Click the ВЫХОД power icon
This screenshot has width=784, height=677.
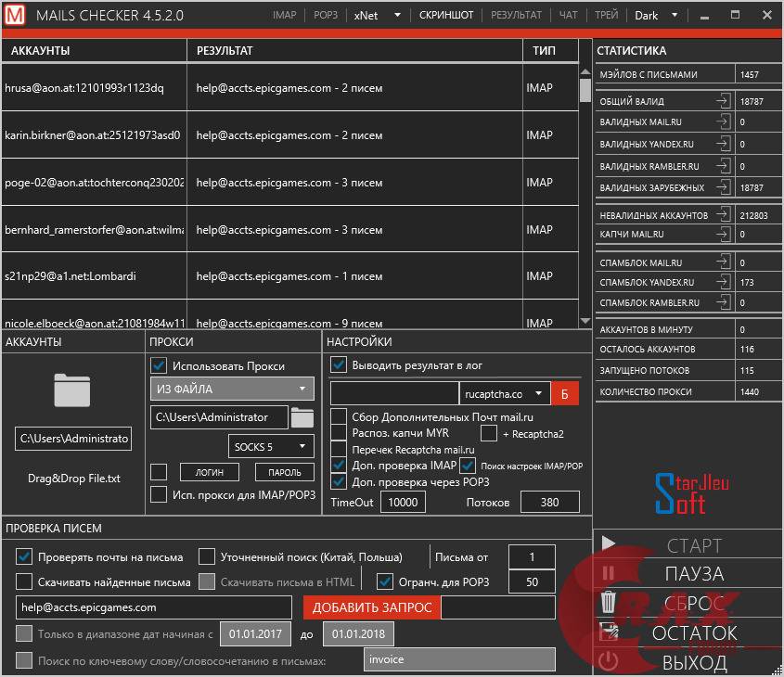[x=609, y=661]
